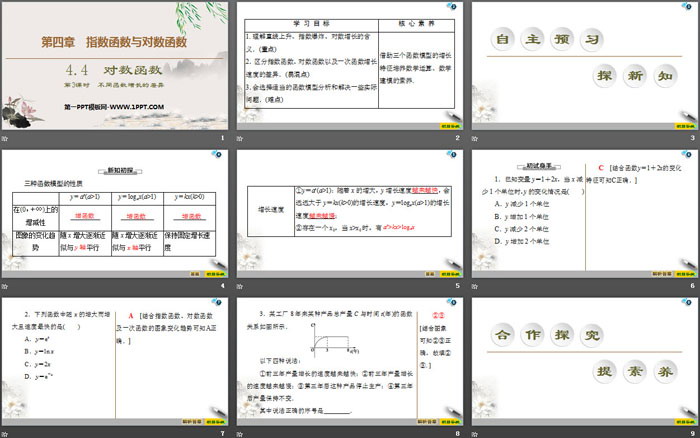Select slide 7 thumbnail with question 2
This screenshot has width=700, height=438.
pyautogui.click(x=115, y=361)
